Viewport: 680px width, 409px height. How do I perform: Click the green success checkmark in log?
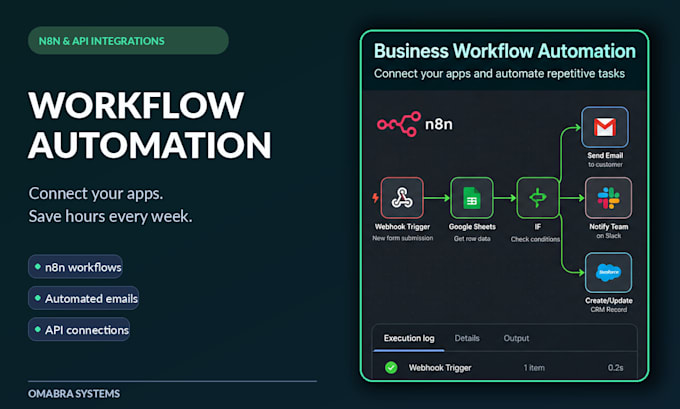pos(391,367)
